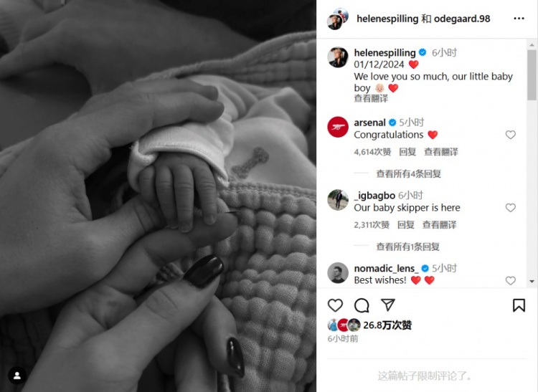The width and height of the screenshot is (538, 392).
Task: Open the odegaard.98 profile in the header
Action: (x=462, y=19)
